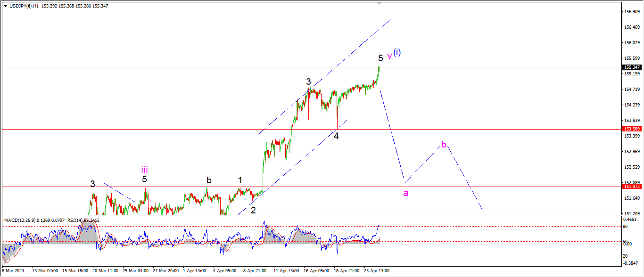Click the 23 Apr 13:00 time label
The height and width of the screenshot is (277, 644).
[376, 271]
